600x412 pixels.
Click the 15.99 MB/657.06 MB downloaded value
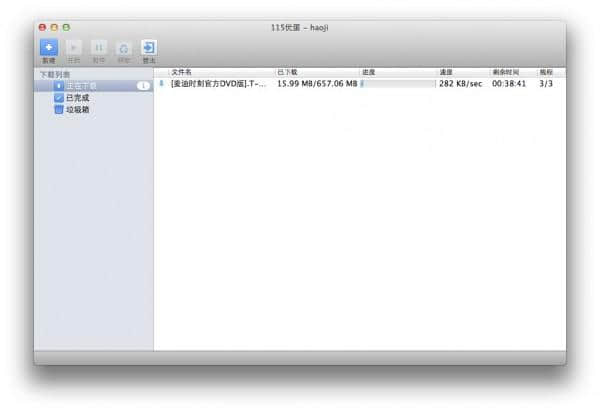pos(317,84)
